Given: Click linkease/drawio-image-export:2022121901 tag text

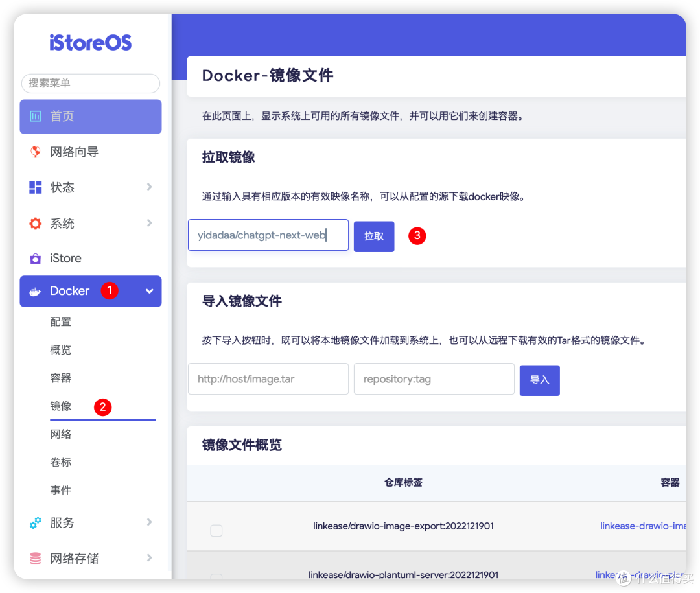Looking at the screenshot, I should [404, 526].
